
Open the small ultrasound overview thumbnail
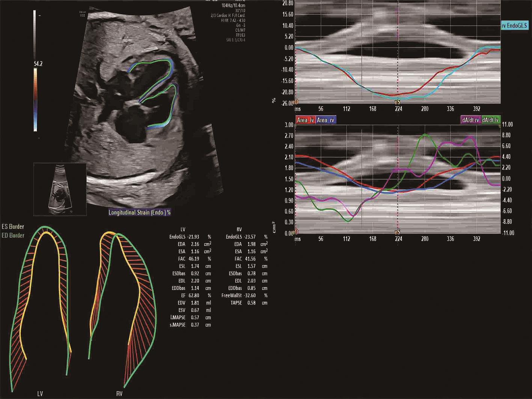click(x=60, y=189)
